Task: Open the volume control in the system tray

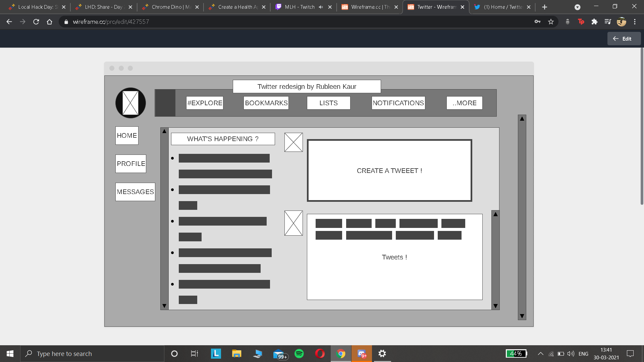Action: 571,354
